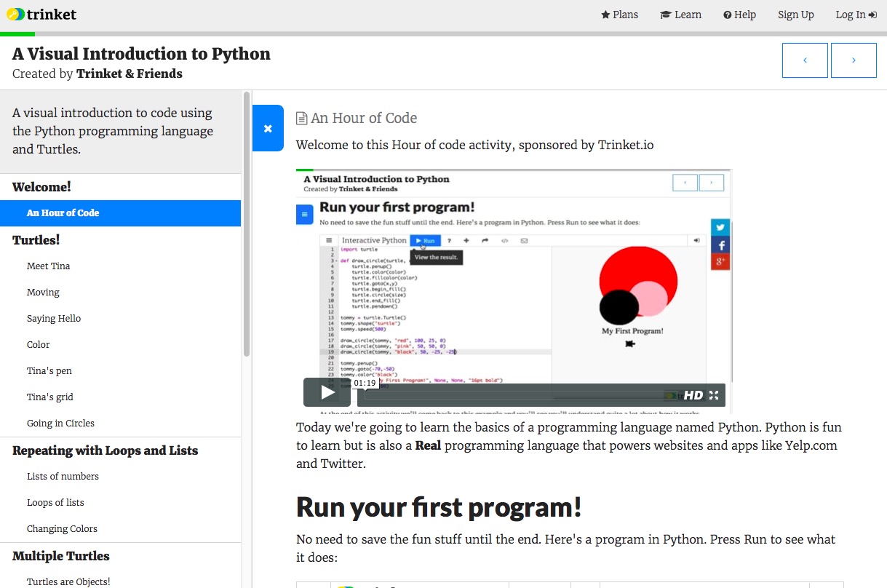Click the A Visual Introduction to Python title
The height and width of the screenshot is (588, 887).
(141, 54)
